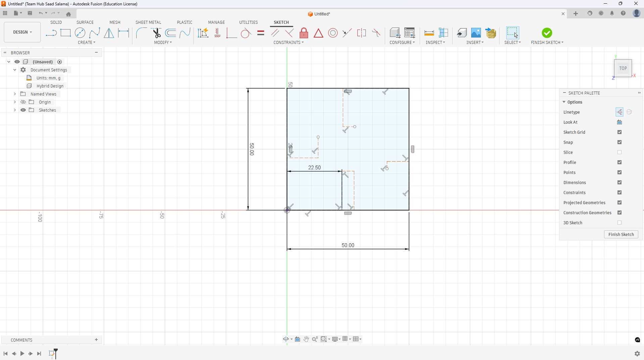The width and height of the screenshot is (644, 360).
Task: Click the Finish Sketch button in palette
Action: pos(621,234)
